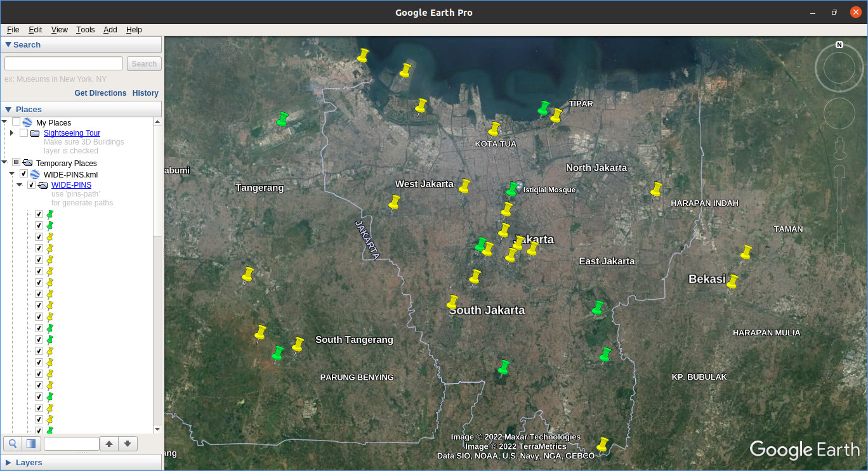Image resolution: width=868 pixels, height=471 pixels.
Task: Open the View menu
Action: click(x=59, y=30)
